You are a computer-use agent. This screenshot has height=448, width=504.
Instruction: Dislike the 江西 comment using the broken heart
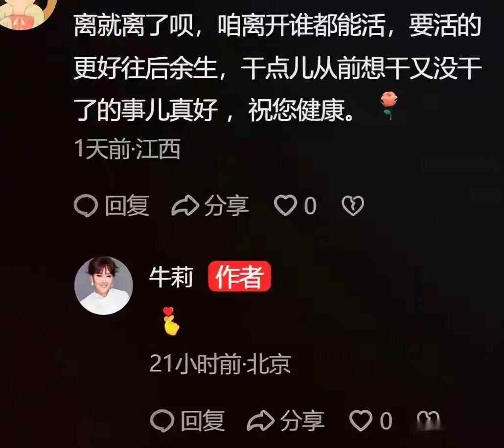coord(353,206)
